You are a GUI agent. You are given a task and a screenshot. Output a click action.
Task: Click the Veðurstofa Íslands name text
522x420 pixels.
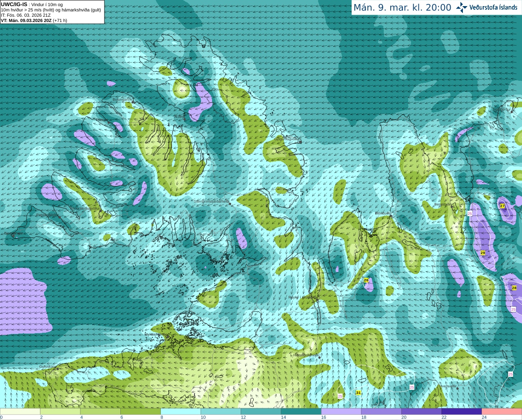[x=493, y=7]
